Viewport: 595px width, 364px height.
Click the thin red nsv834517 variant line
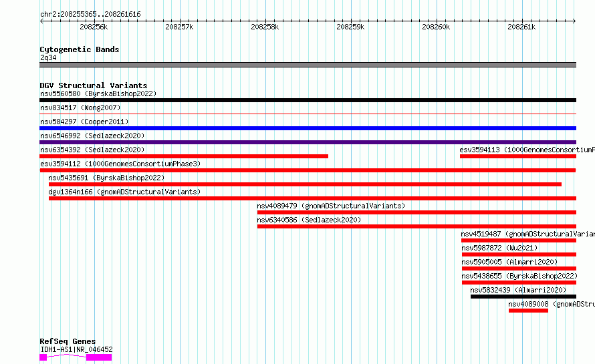click(308, 114)
